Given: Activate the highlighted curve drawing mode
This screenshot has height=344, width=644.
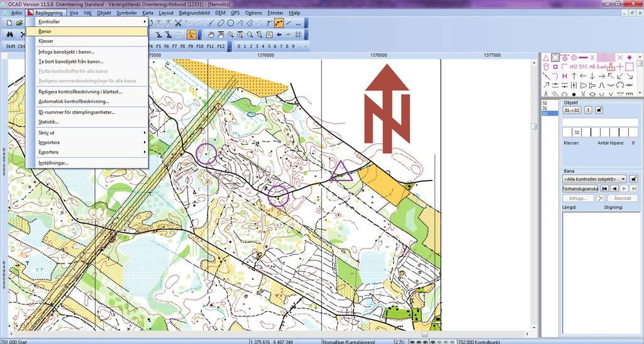Looking at the screenshot, I should [279, 23].
